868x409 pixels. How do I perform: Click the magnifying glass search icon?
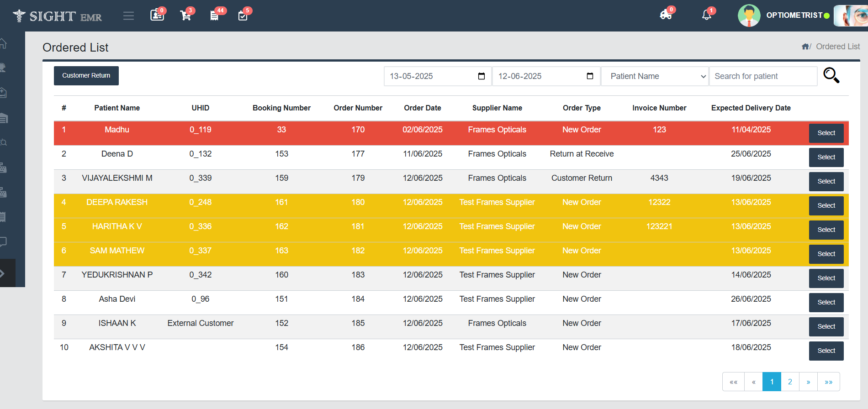(x=831, y=75)
